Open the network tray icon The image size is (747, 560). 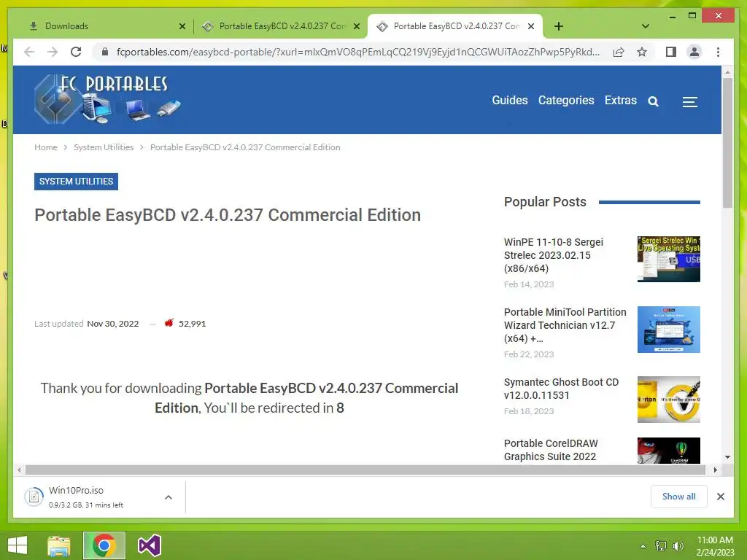point(660,546)
